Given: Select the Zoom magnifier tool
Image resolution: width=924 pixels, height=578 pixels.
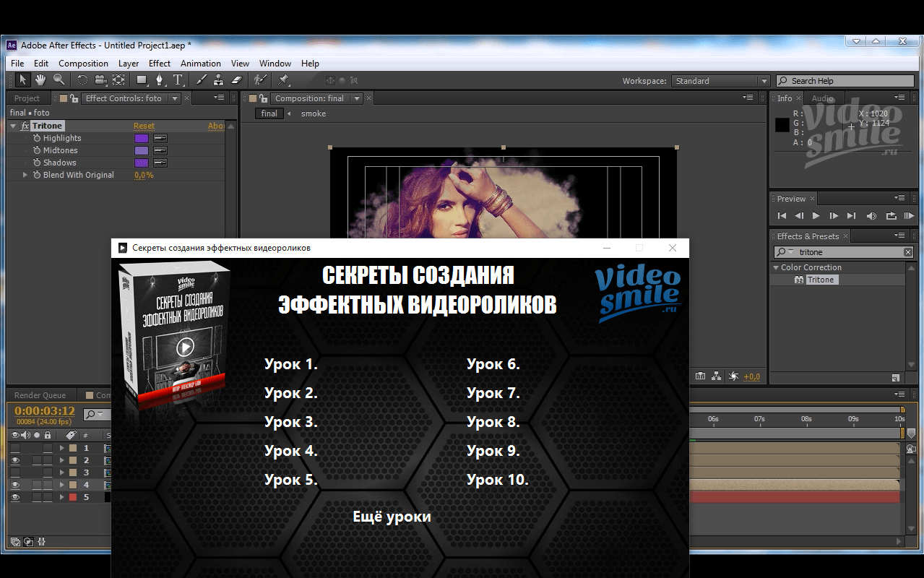Looking at the screenshot, I should click(59, 80).
